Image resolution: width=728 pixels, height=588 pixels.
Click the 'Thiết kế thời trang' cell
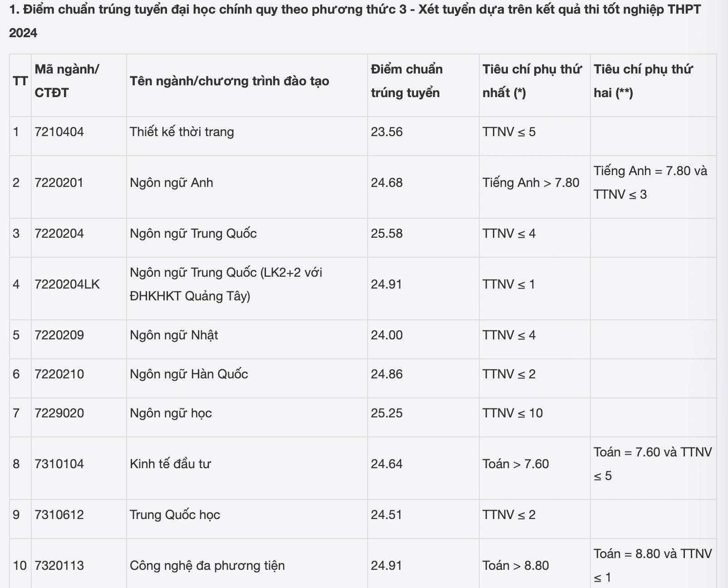[182, 132]
